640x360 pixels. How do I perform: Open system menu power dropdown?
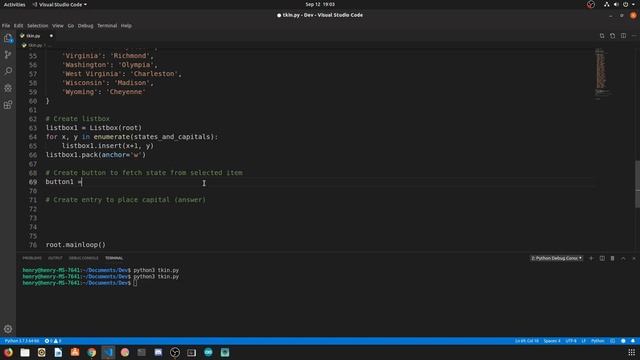click(x=629, y=4)
